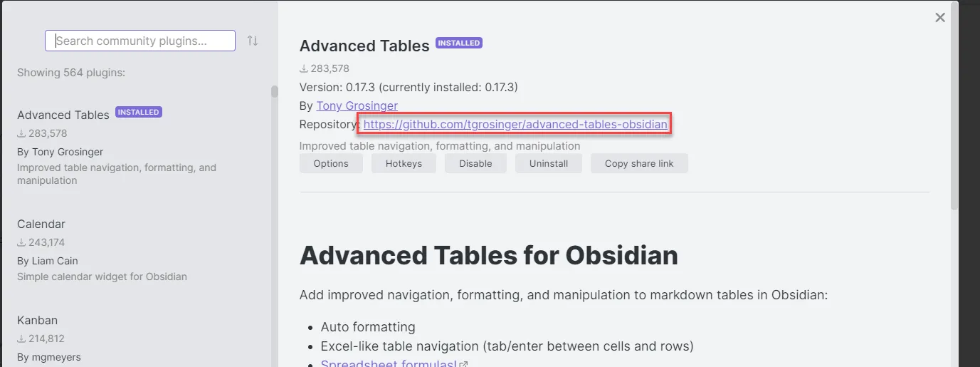The image size is (980, 367).
Task: Open the Spreadsheet formulas link
Action: tap(390, 364)
